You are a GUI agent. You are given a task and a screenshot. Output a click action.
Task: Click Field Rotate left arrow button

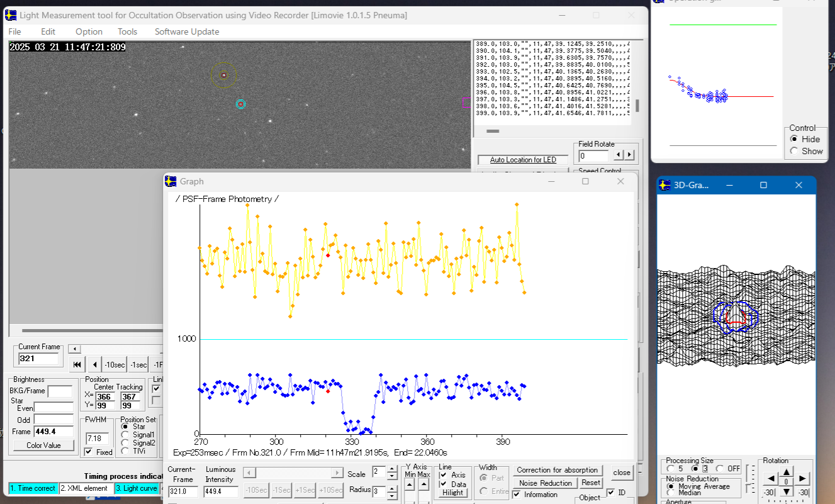[619, 155]
